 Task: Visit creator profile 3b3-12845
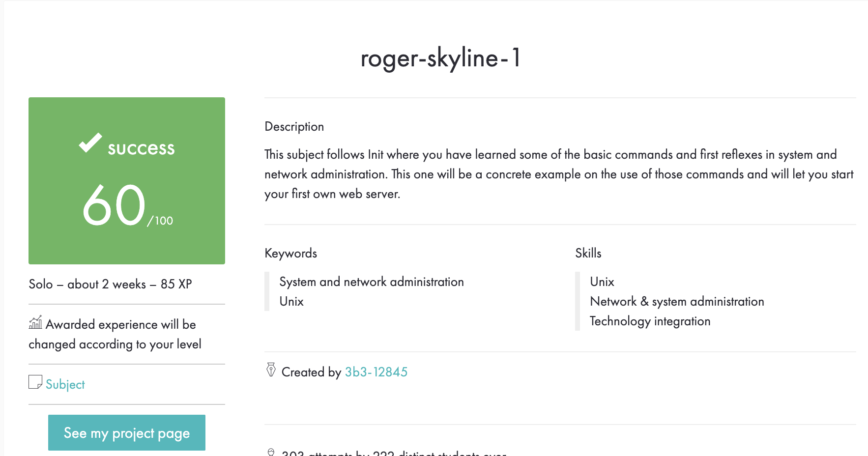pyautogui.click(x=376, y=372)
